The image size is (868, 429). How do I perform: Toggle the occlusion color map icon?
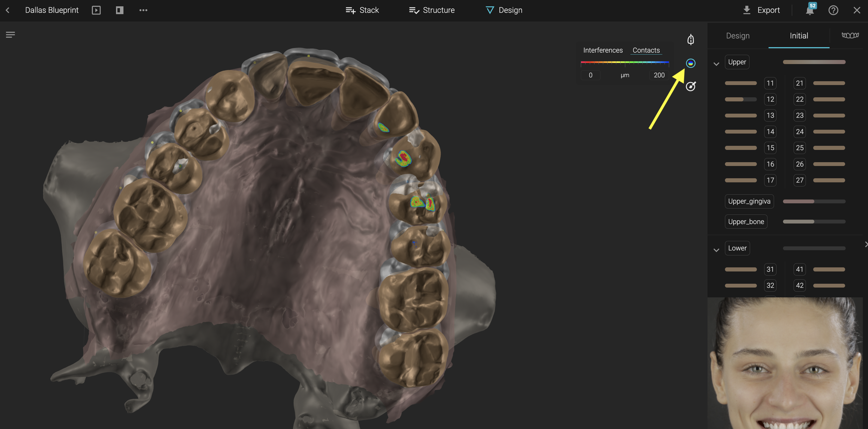pos(690,63)
